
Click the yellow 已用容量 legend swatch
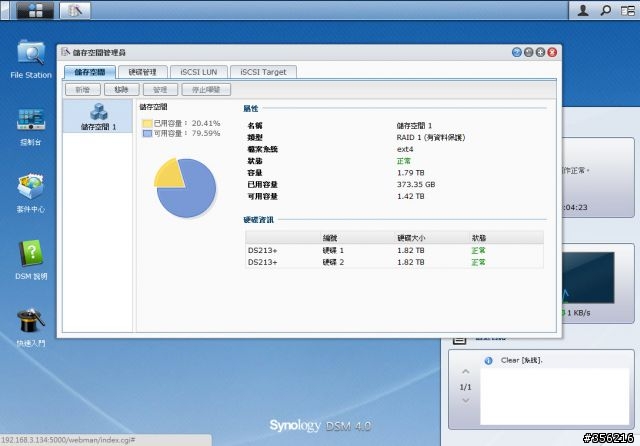pyautogui.click(x=147, y=123)
